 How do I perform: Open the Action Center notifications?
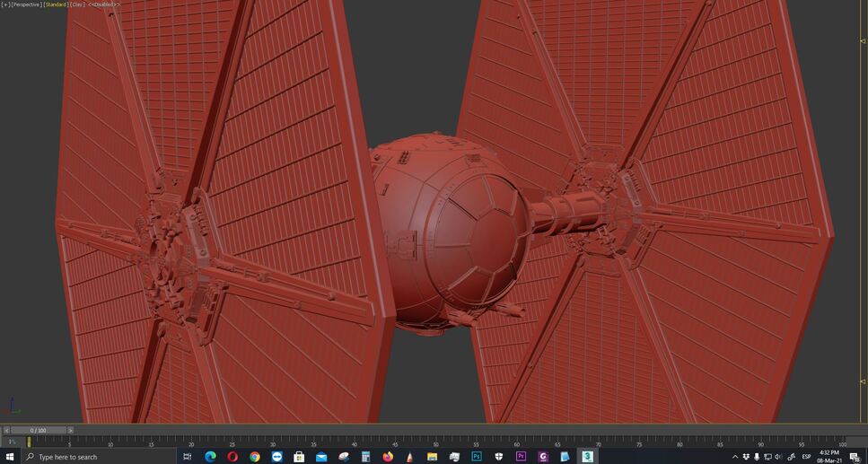click(855, 457)
